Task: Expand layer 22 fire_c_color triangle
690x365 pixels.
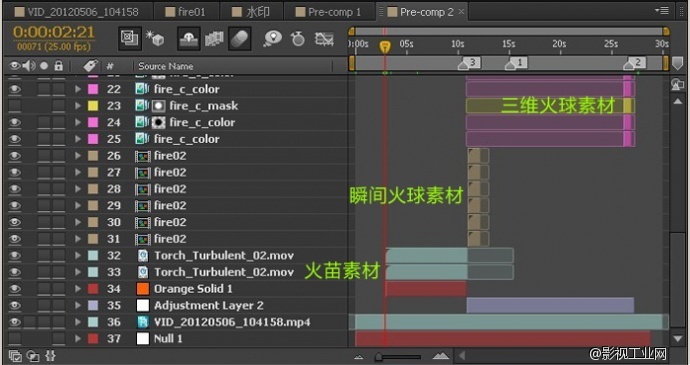Action: [78, 89]
